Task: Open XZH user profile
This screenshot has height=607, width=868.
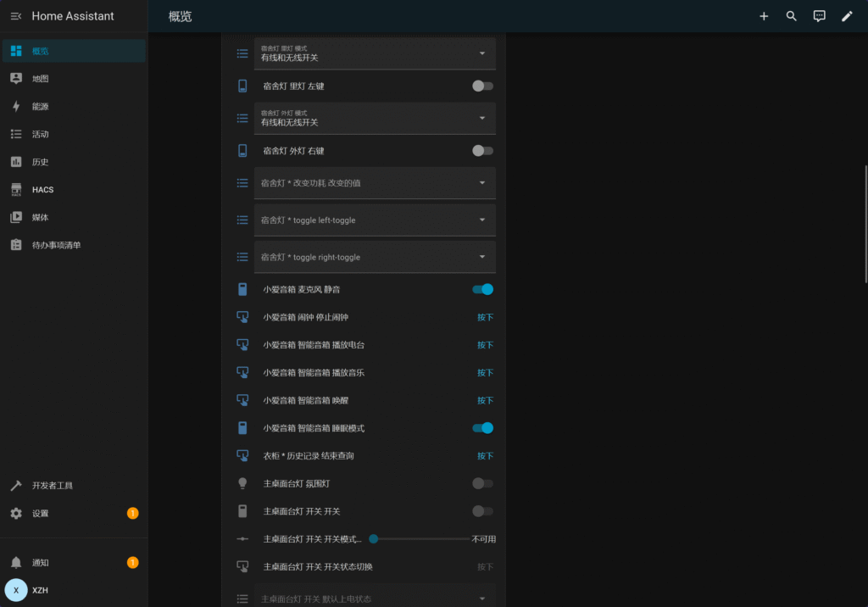Action: point(40,590)
